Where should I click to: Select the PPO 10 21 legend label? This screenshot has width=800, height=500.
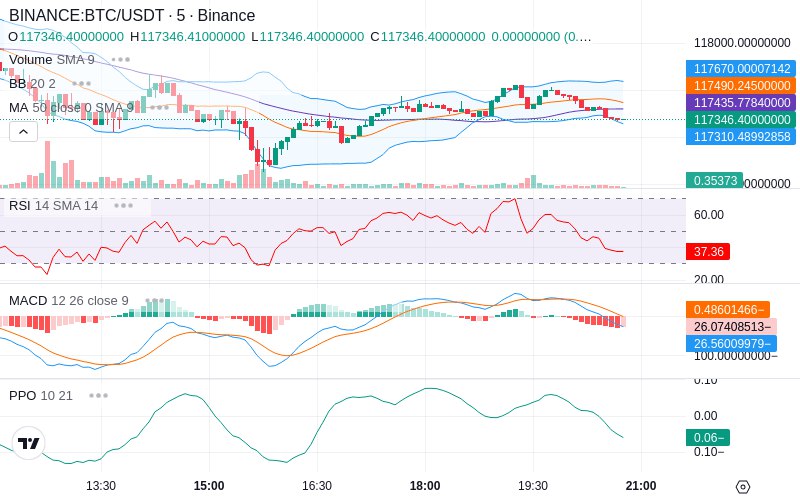click(41, 395)
